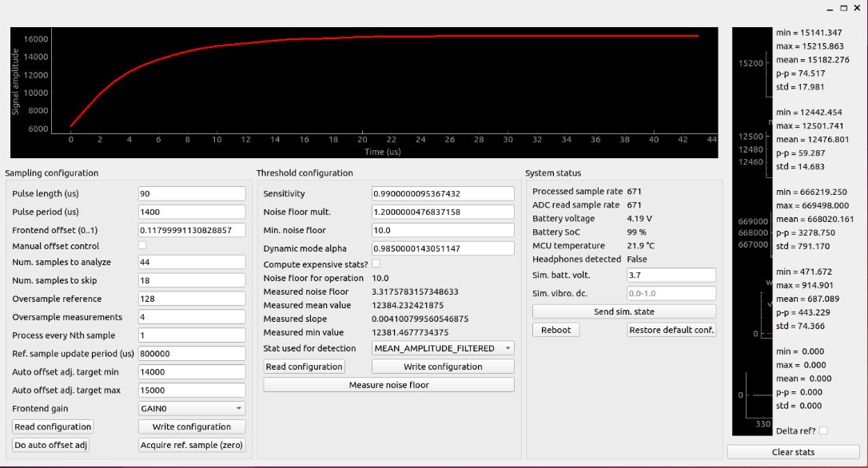This screenshot has height=468, width=868.
Task: Click Write configuration in Sampling configuration
Action: tap(192, 426)
